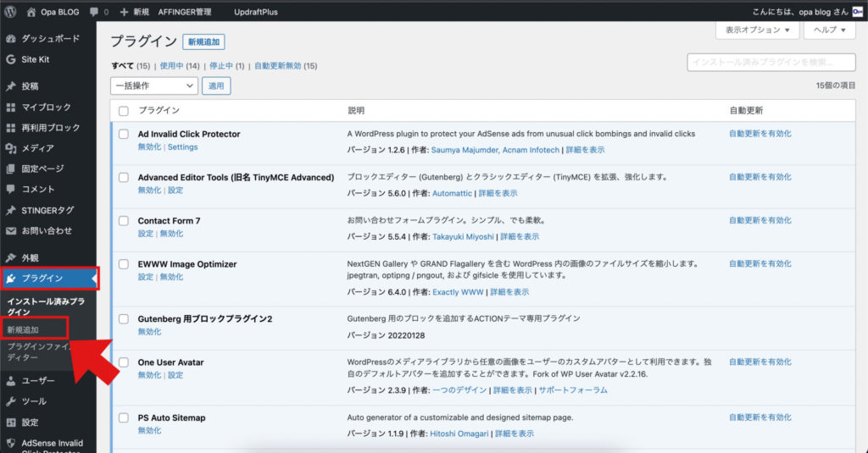Image resolution: width=868 pixels, height=453 pixels.
Task: Open the メディア sidebar menu
Action: tap(37, 148)
